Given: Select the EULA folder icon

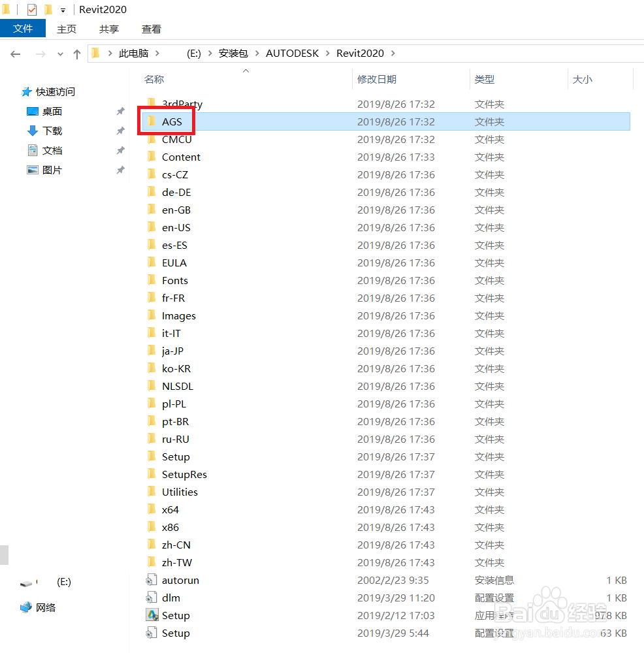Looking at the screenshot, I should tap(152, 263).
